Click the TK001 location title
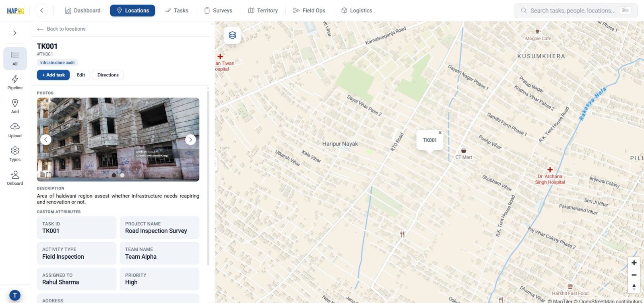Viewport: 644px width, 303px height. (x=47, y=46)
